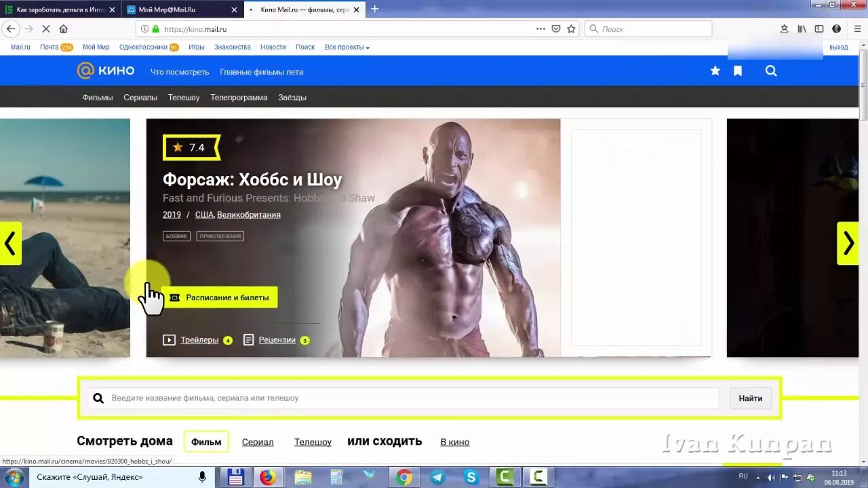Viewport: 868px width, 488px height.
Task: Close the 'Мой Мир@Mail.Ru' tab
Action: pos(235,9)
